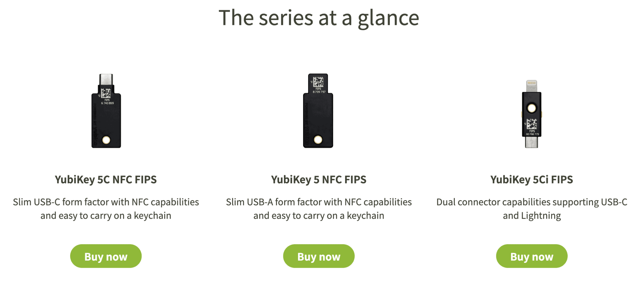Screen dimensions: 644x282
Task: Click the YubiKey 5Ci FIPS product name
Action: click(531, 179)
